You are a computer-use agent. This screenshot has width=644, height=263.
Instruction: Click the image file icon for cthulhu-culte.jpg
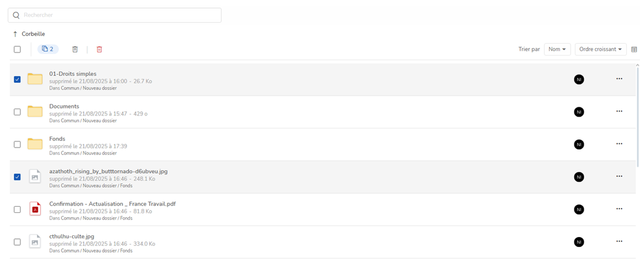[x=35, y=242]
